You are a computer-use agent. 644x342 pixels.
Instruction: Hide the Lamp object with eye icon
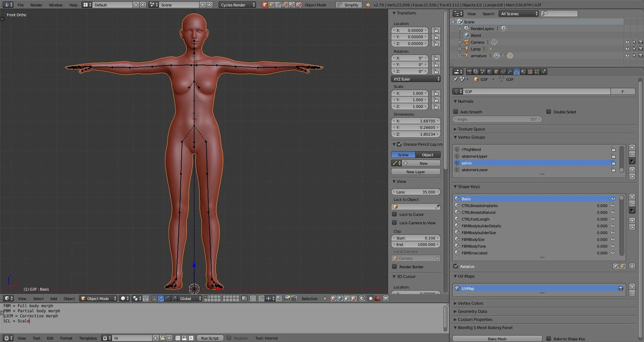(x=627, y=49)
